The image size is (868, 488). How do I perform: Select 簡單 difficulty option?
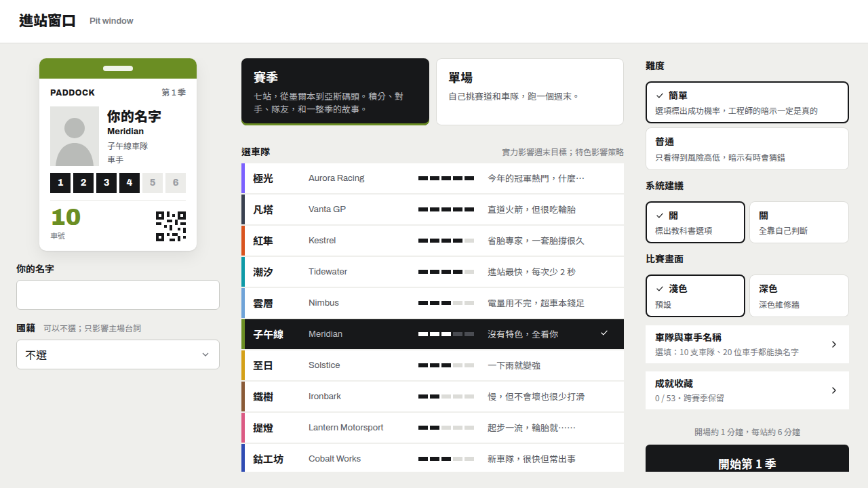747,102
